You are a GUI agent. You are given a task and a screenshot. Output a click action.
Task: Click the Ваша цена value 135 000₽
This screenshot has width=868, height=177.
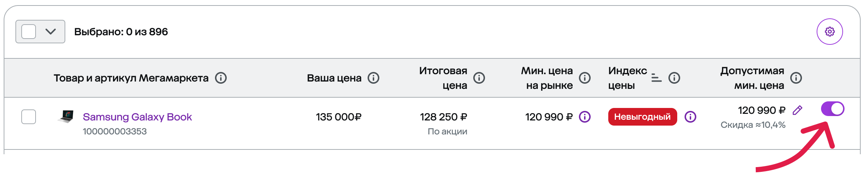(x=339, y=117)
